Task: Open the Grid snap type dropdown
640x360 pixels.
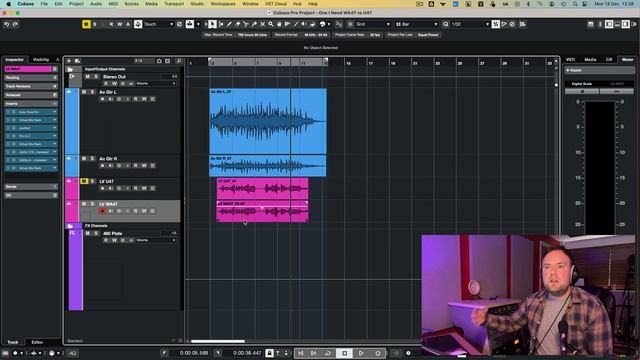Action: [x=373, y=24]
